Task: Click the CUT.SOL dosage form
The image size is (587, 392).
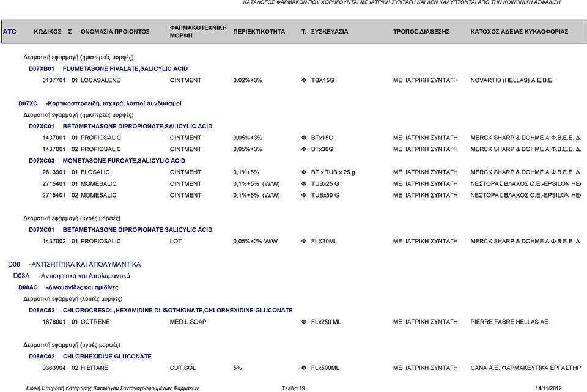Action: click(183, 368)
